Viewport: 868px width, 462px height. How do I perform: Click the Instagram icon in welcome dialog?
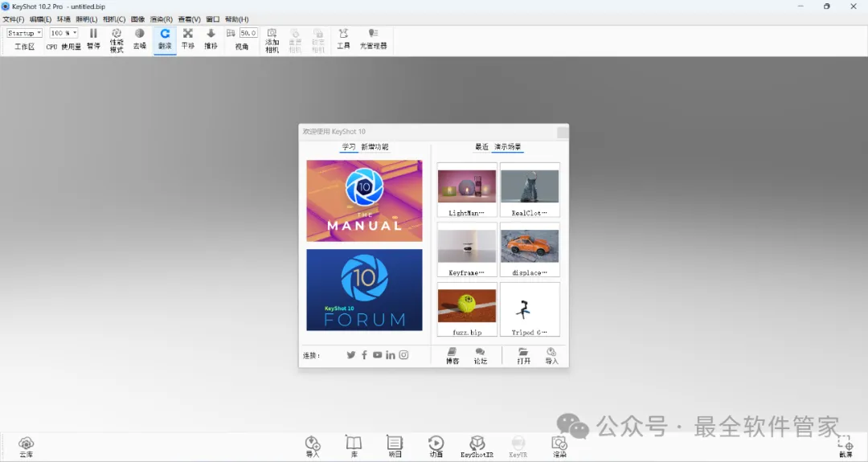pos(403,355)
